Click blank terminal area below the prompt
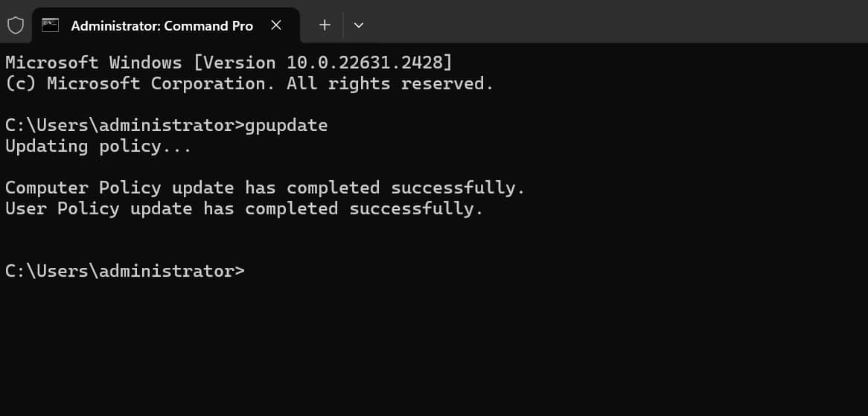This screenshot has width=868, height=416. [432, 342]
